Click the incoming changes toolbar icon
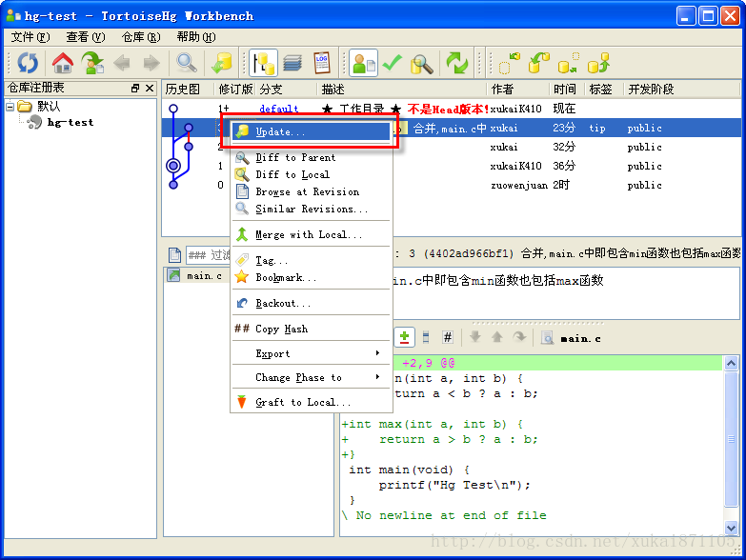Image resolution: width=746 pixels, height=560 pixels. click(509, 63)
